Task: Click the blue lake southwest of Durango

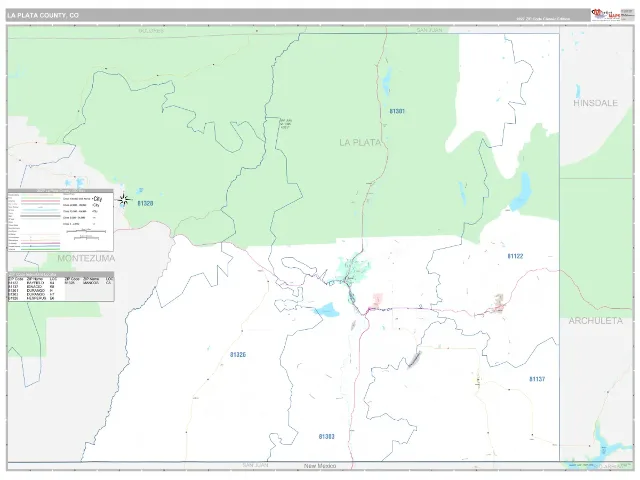Action: click(x=327, y=310)
